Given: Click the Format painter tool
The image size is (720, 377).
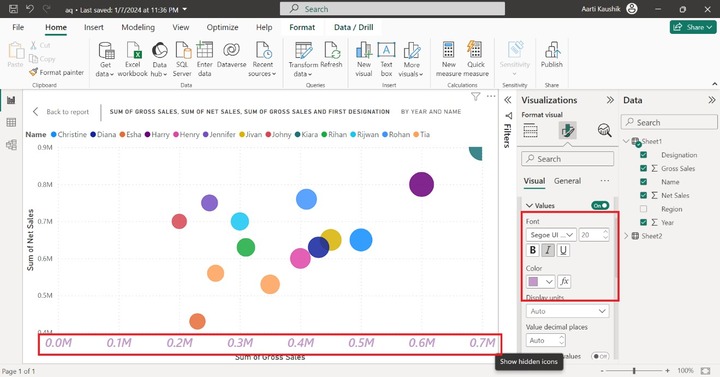Looking at the screenshot, I should click(56, 72).
